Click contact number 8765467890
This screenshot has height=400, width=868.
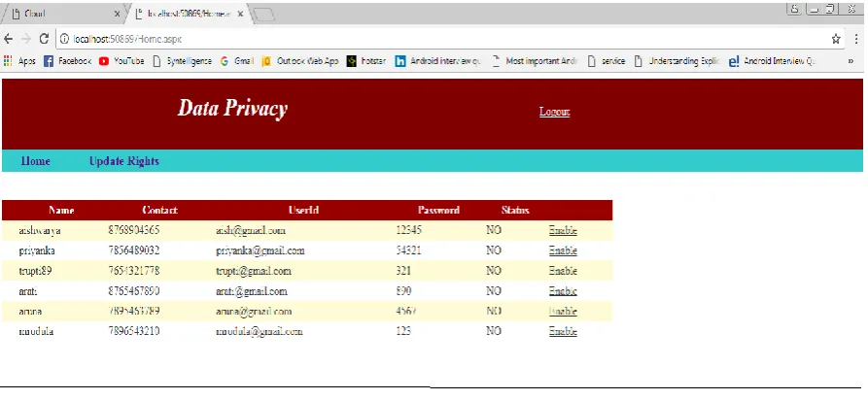134,291
